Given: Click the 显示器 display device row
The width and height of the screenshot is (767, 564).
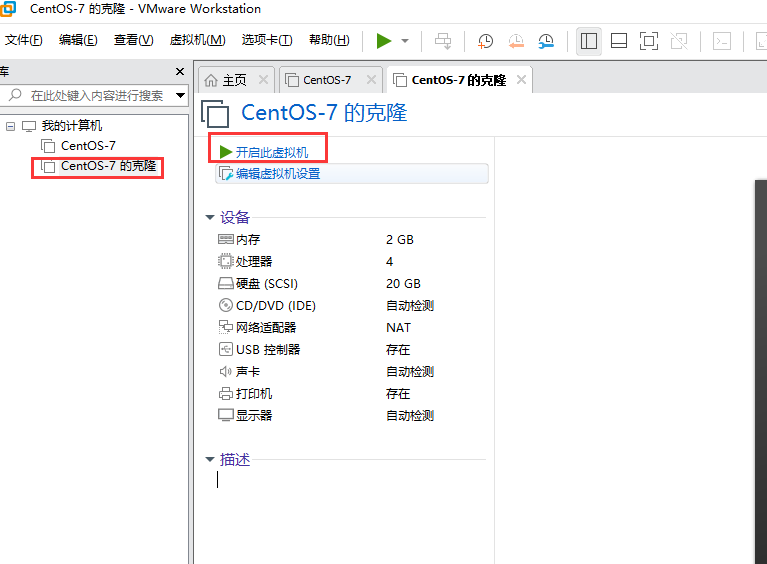Looking at the screenshot, I should 351,416.
